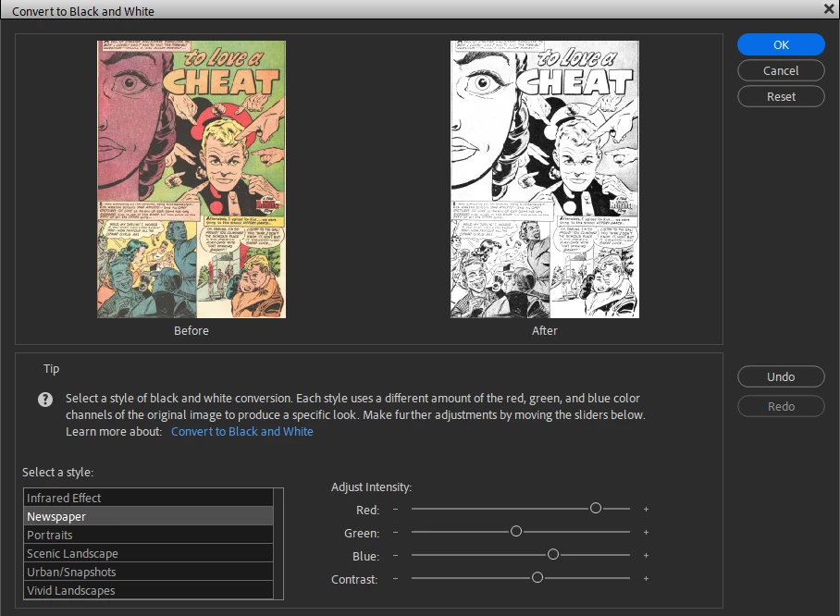Choose the Newspaper style

point(148,516)
